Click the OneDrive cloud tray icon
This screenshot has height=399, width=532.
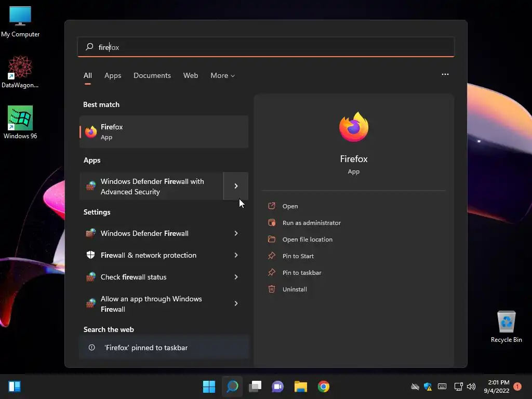coord(415,387)
